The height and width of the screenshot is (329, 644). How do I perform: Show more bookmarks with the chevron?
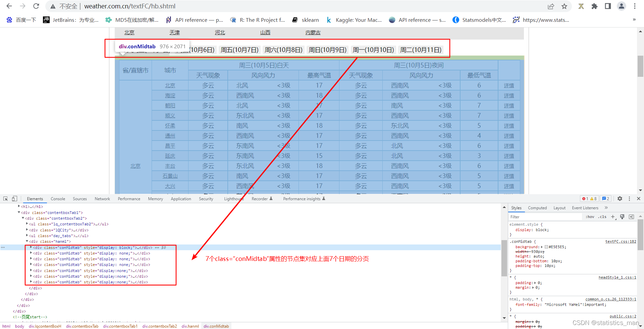[634, 19]
